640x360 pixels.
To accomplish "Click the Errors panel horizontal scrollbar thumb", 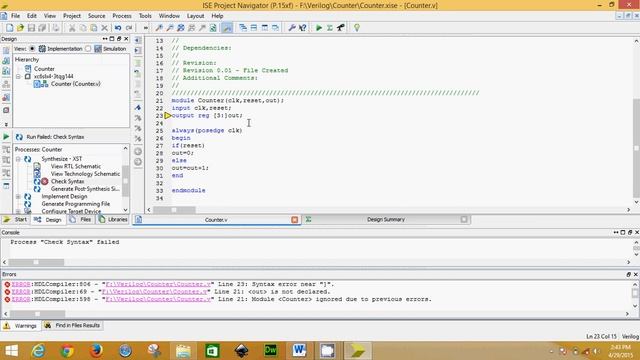I will (38, 314).
